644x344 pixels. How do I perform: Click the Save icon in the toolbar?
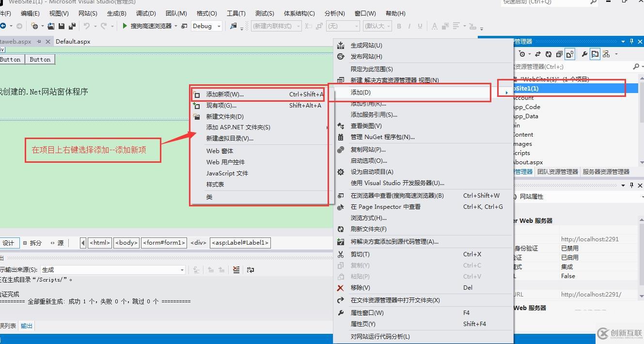coord(62,26)
